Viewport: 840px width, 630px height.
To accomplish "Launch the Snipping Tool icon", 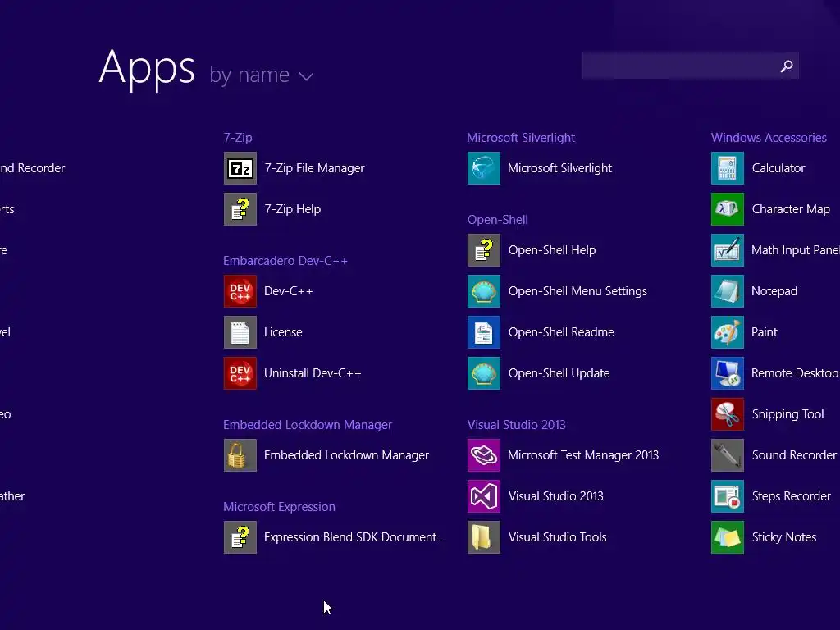I will [x=728, y=414].
